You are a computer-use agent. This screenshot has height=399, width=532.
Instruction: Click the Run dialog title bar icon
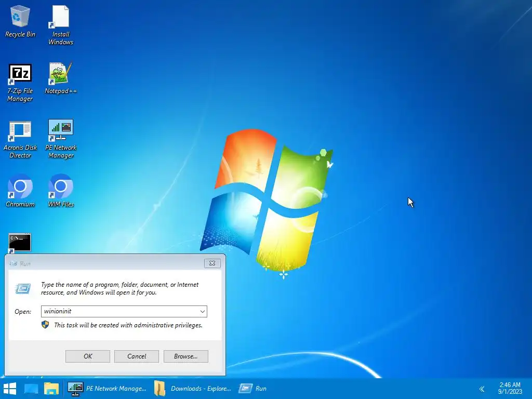coord(13,263)
